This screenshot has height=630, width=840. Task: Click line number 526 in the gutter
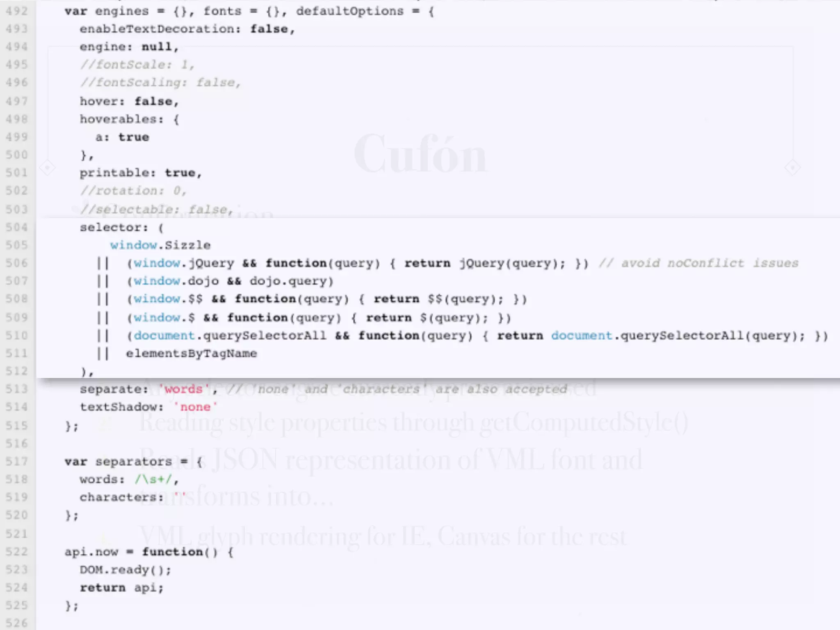pyautogui.click(x=17, y=623)
